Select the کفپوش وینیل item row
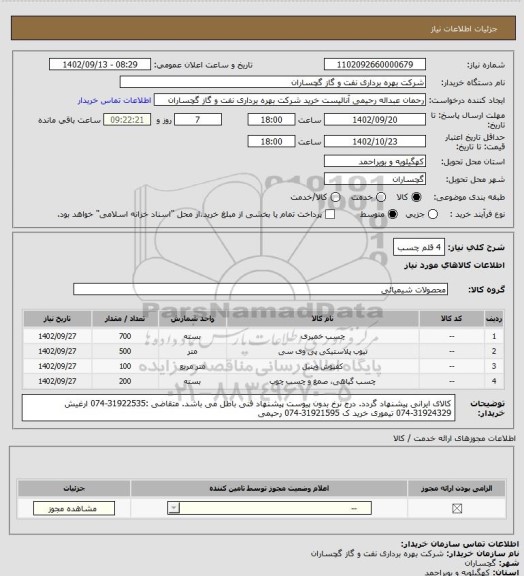The height and width of the screenshot is (576, 524). click(x=263, y=366)
